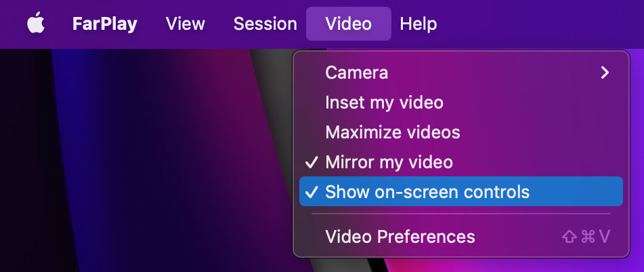The width and height of the screenshot is (644, 272).
Task: Open Video Preferences
Action: (x=400, y=237)
